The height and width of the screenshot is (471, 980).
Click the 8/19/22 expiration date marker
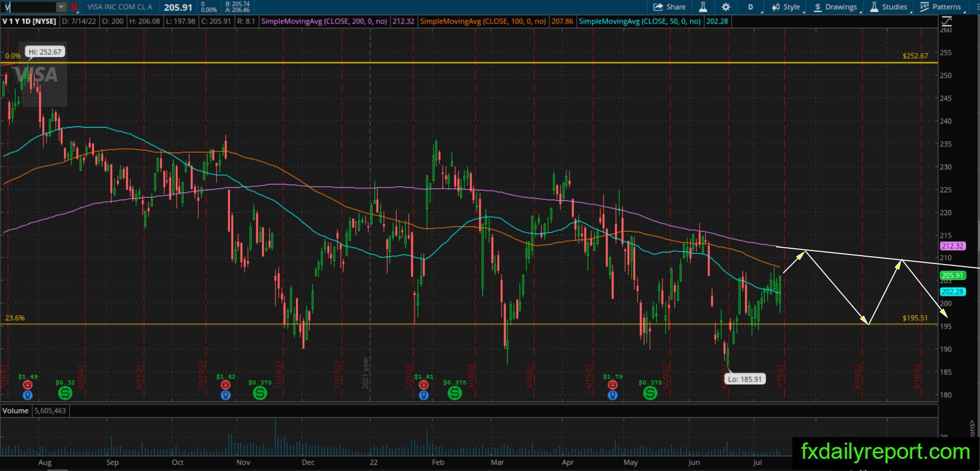[x=858, y=377]
